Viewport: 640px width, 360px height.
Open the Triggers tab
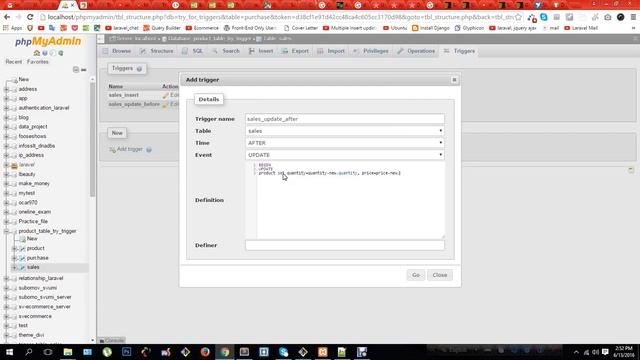coord(460,51)
